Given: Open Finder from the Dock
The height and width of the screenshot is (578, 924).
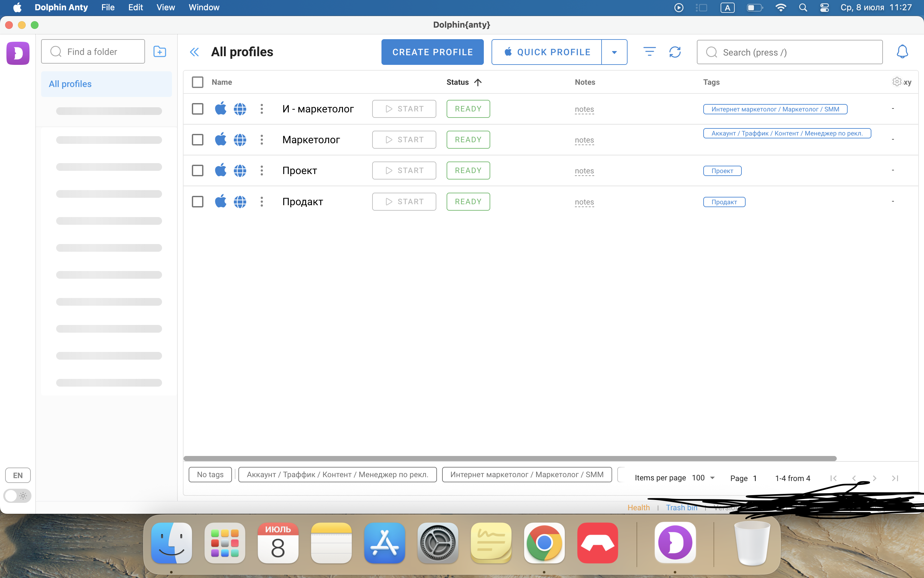Looking at the screenshot, I should [x=171, y=543].
